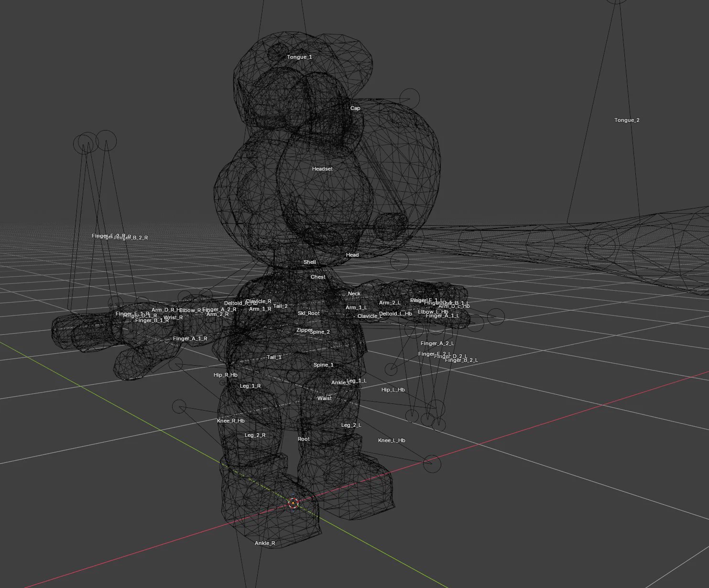This screenshot has height=588, width=709.
Task: Click the 3D cursor at the origin
Action: [294, 503]
